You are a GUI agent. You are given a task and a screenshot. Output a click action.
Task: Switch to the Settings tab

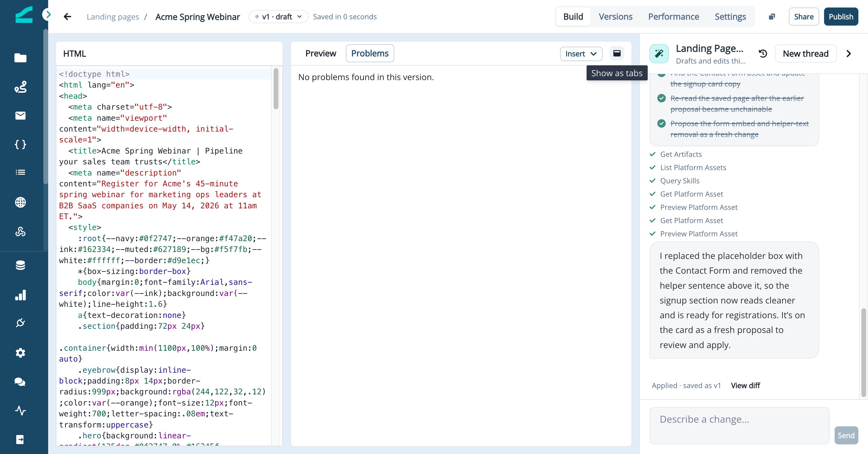pyautogui.click(x=730, y=17)
